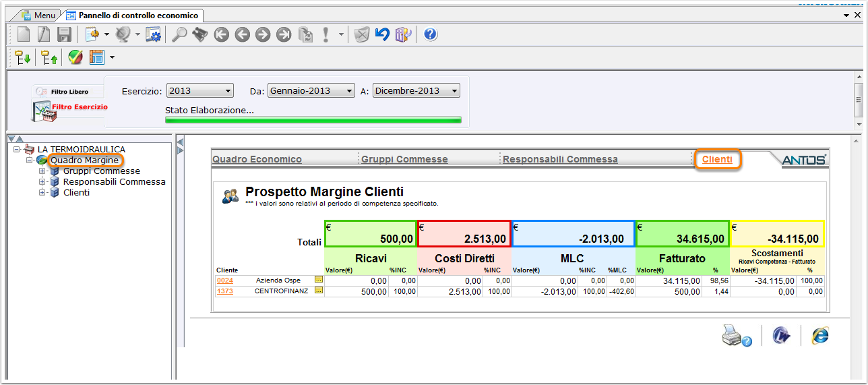This screenshot has height=385, width=868.
Task: Open client link 0024
Action: tap(224, 280)
